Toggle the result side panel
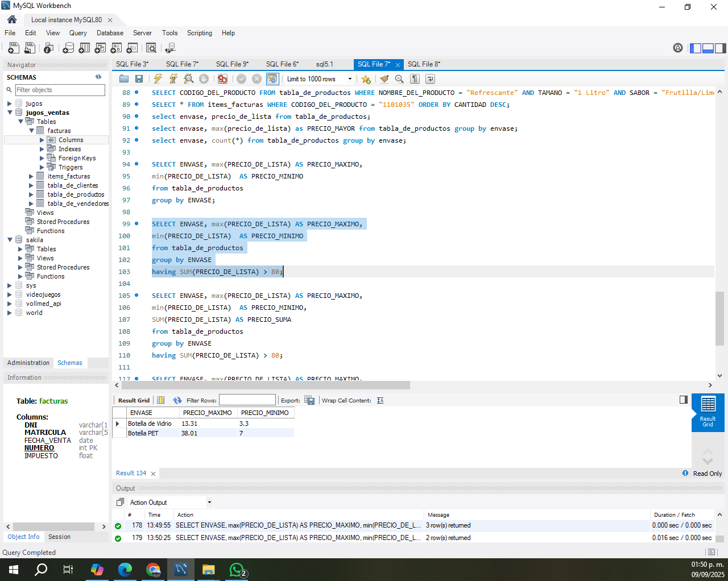The width and height of the screenshot is (728, 581). 684,400
